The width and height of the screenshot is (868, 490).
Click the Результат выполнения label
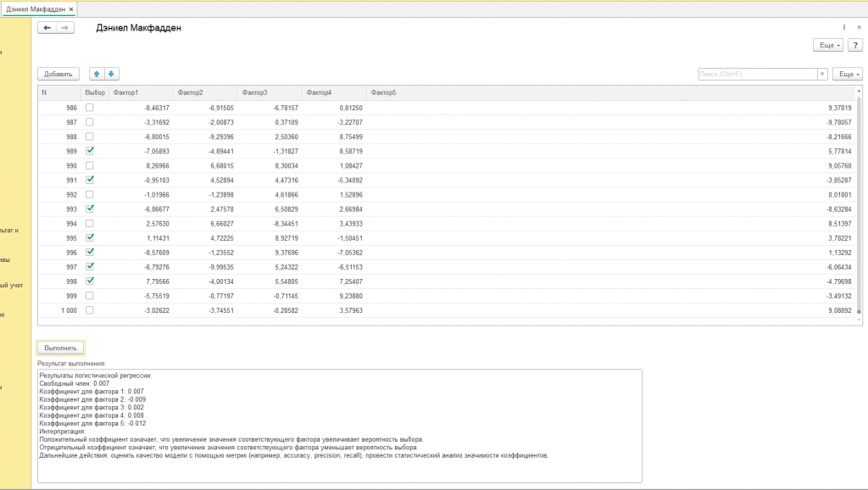pos(71,364)
